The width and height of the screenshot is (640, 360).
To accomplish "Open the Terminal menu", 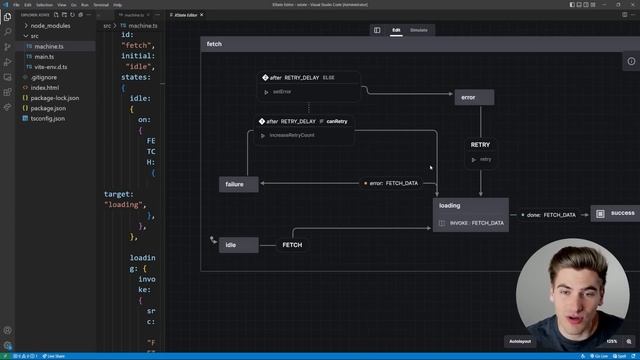I will click(101, 5).
